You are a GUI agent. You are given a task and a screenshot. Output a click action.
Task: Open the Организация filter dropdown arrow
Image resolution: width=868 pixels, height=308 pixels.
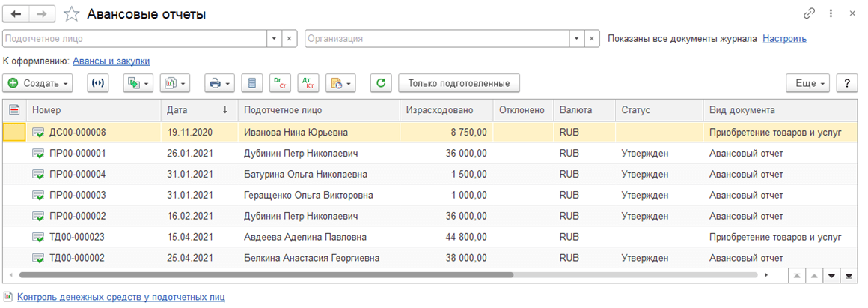[x=576, y=38]
